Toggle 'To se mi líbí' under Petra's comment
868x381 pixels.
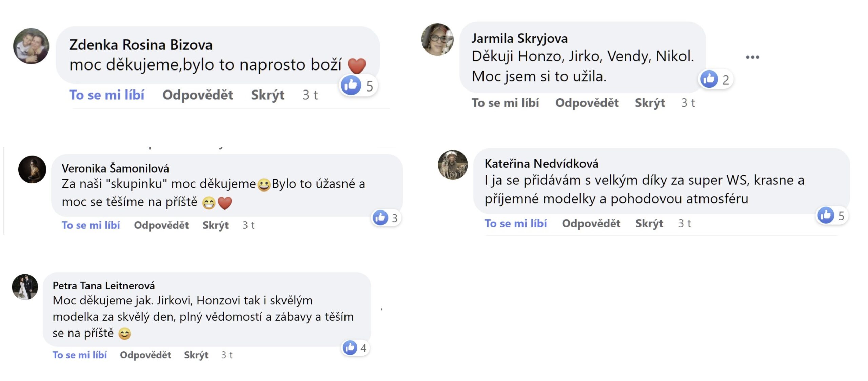pyautogui.click(x=80, y=355)
